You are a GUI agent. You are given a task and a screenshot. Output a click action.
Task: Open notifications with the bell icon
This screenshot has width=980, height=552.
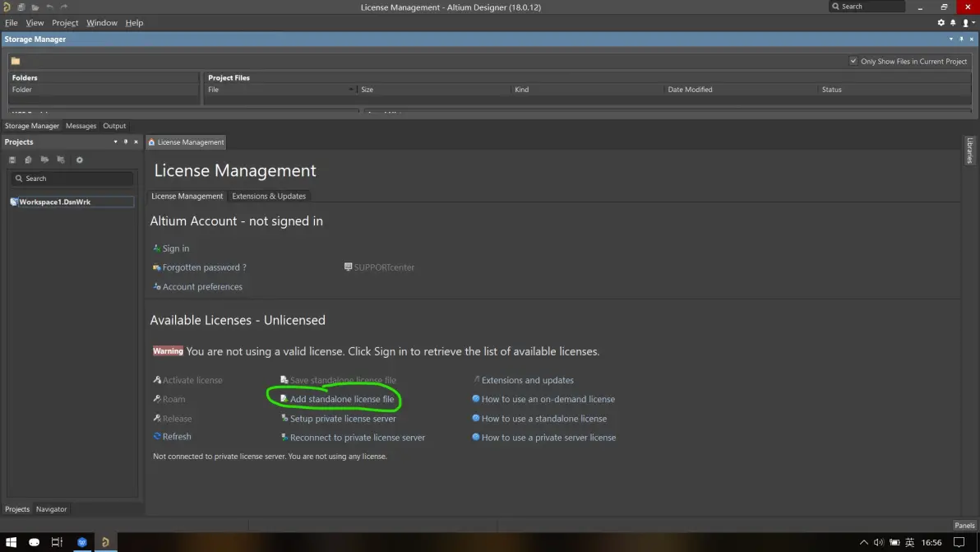pos(953,22)
